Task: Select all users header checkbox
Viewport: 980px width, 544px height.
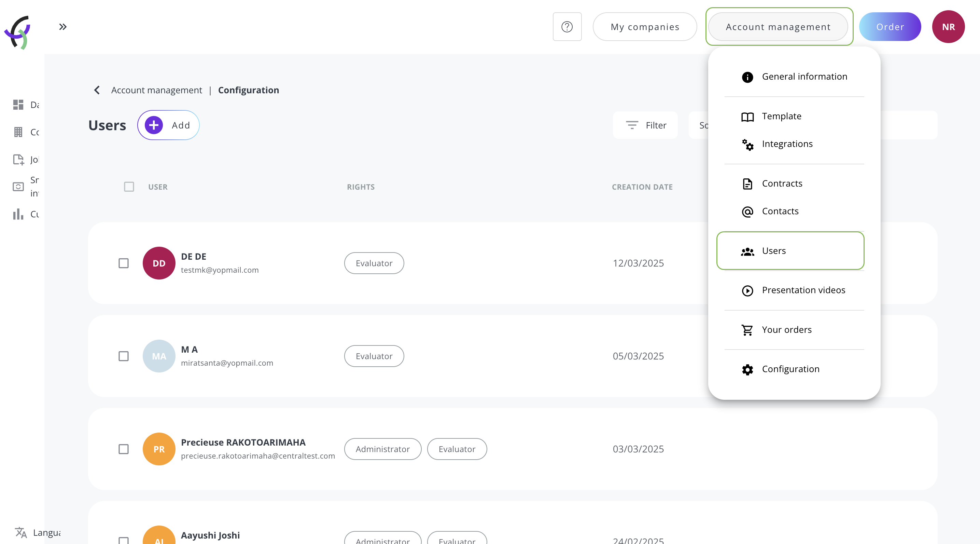Action: [129, 187]
